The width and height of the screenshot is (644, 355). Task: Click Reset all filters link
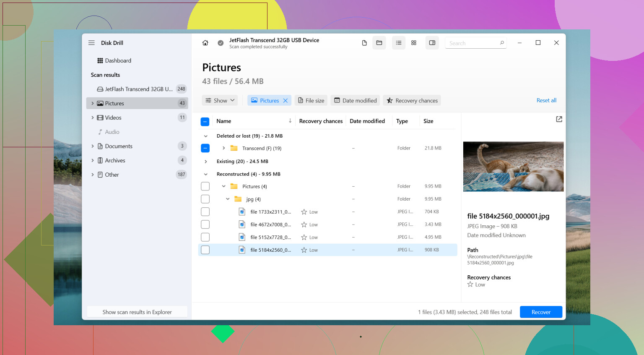[x=546, y=100]
